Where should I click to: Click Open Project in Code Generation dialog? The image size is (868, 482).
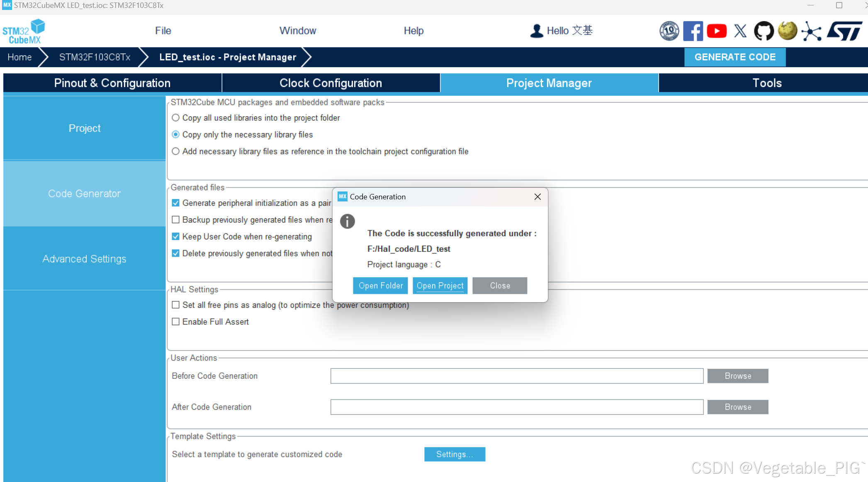pos(440,286)
